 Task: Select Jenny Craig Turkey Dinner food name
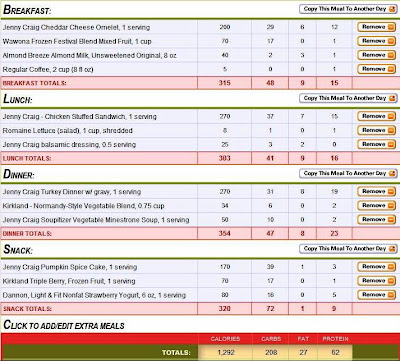[x=72, y=192]
